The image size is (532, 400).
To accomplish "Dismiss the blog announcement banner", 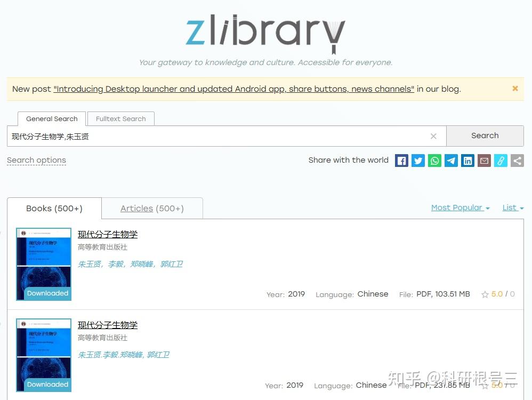I will coord(514,89).
